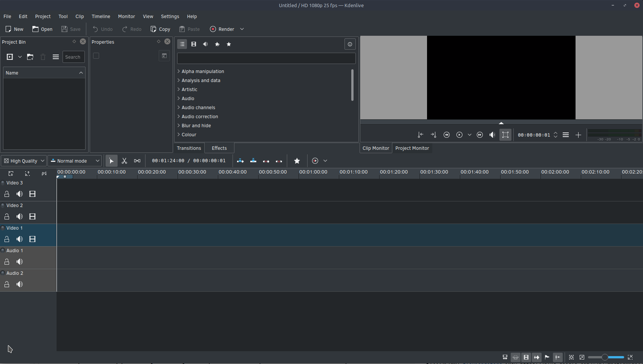Hide the Video 1 track video
The height and width of the screenshot is (364, 643).
[32, 239]
